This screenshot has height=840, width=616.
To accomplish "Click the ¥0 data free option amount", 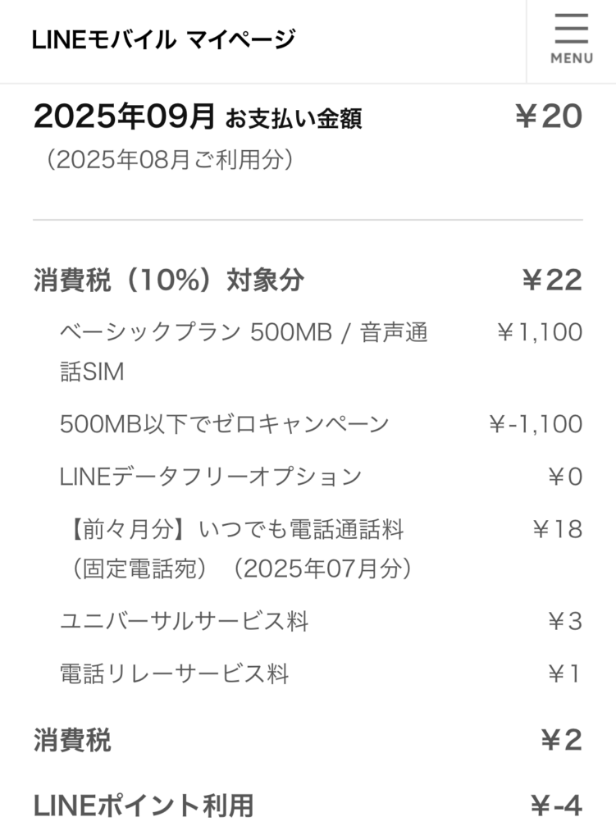I will [564, 477].
